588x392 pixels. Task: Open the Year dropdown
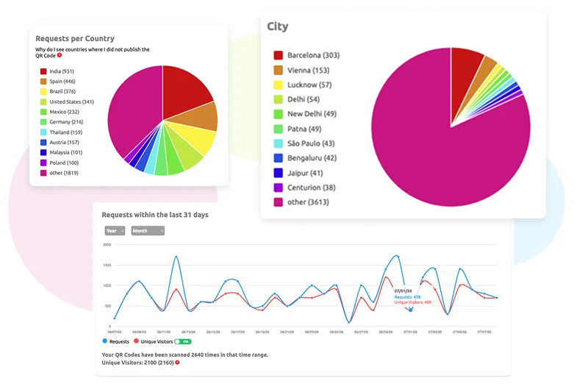tap(115, 231)
